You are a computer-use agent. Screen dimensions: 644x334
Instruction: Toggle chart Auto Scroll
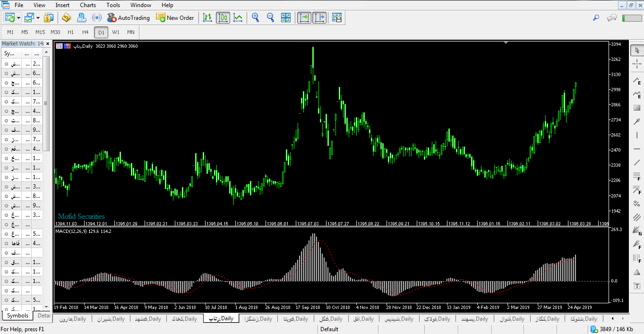[x=304, y=18]
